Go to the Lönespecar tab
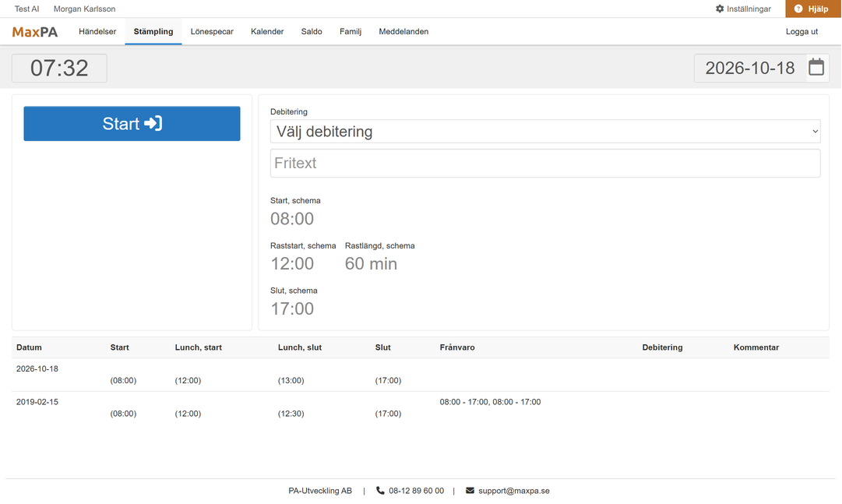The width and height of the screenshot is (842, 504). click(x=212, y=32)
